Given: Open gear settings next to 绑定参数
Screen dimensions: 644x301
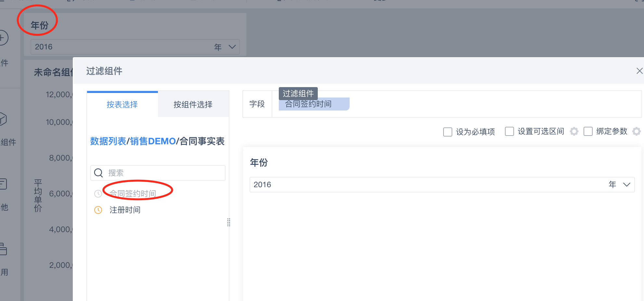Looking at the screenshot, I should pyautogui.click(x=637, y=131).
